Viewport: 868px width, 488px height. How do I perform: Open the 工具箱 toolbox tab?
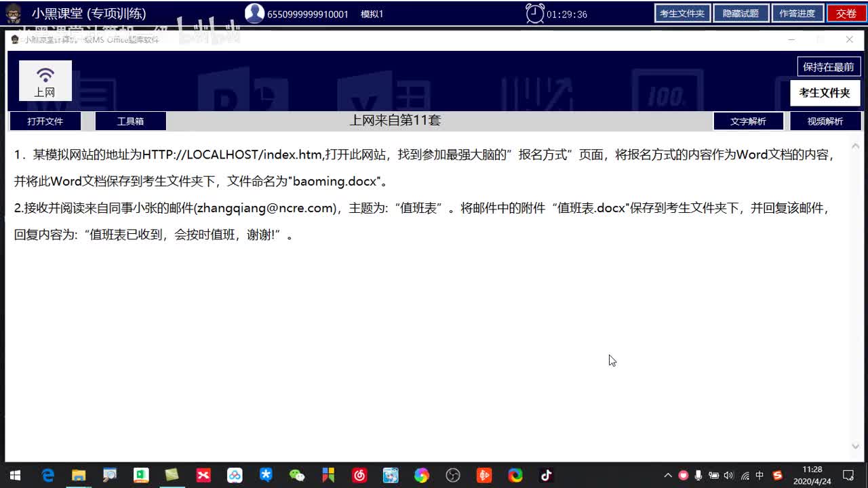[x=130, y=121]
